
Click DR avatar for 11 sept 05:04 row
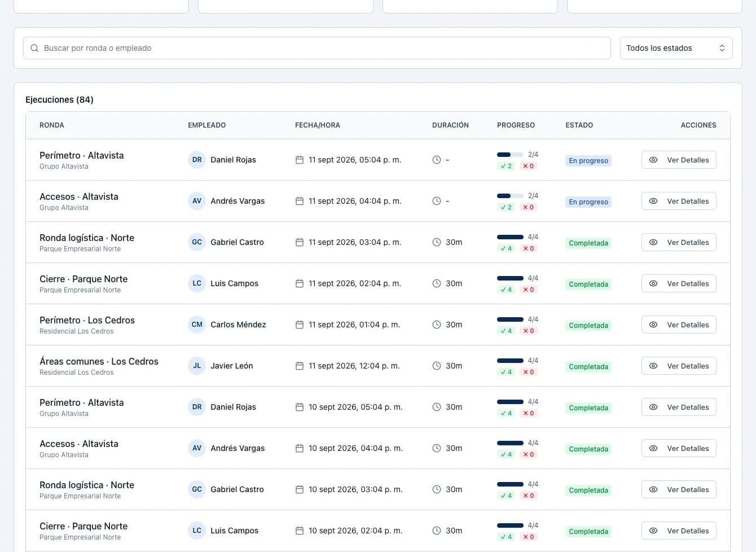click(197, 160)
